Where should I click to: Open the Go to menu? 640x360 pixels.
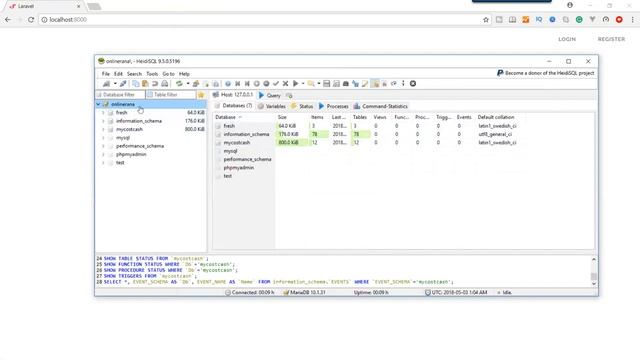click(169, 74)
